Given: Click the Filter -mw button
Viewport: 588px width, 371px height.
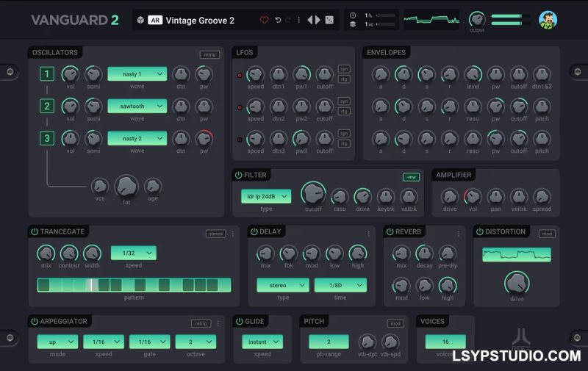Looking at the screenshot, I should tap(411, 177).
